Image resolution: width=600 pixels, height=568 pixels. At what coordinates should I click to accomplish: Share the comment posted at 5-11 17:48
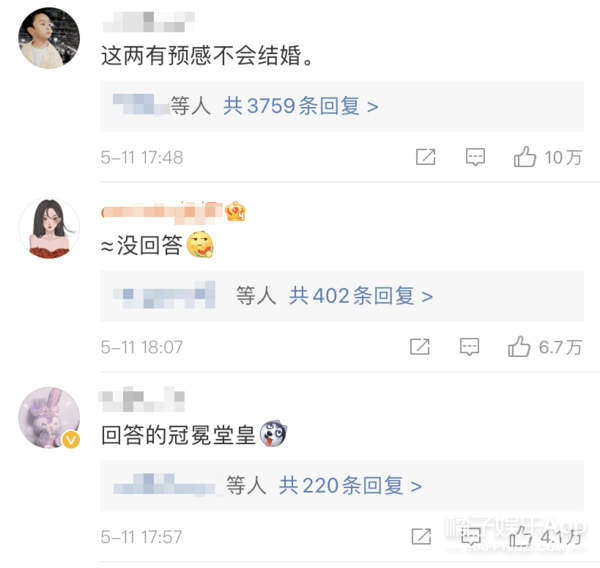coord(426,157)
